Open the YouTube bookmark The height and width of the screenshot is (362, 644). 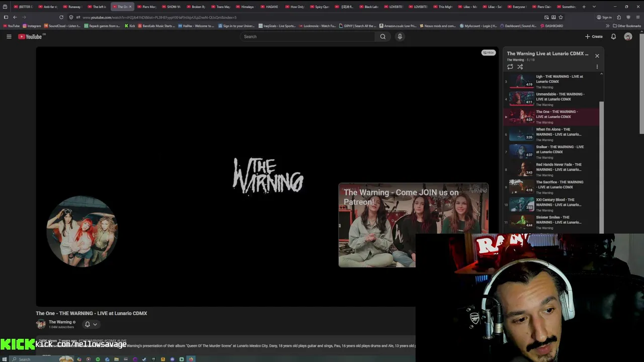tap(11, 26)
